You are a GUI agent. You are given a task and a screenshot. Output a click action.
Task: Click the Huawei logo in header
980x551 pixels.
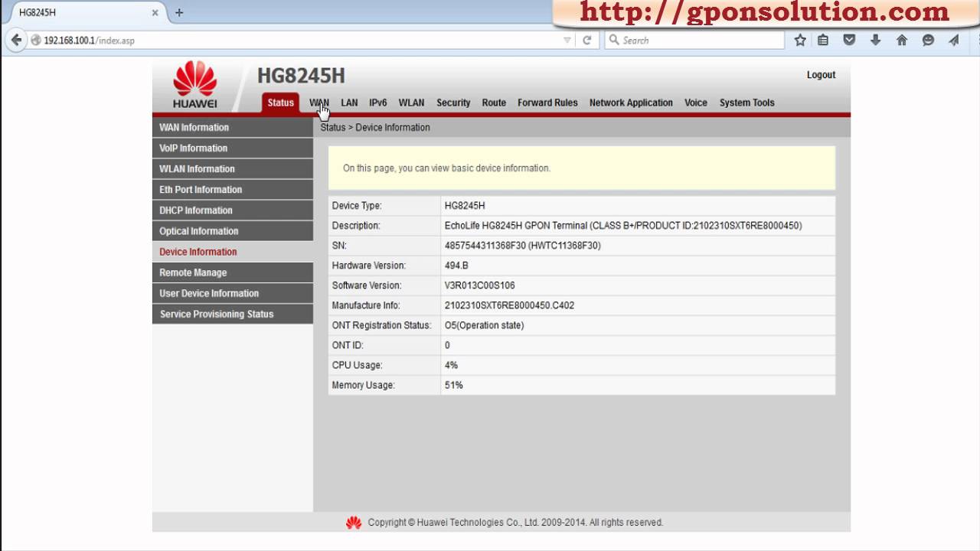[x=195, y=85]
